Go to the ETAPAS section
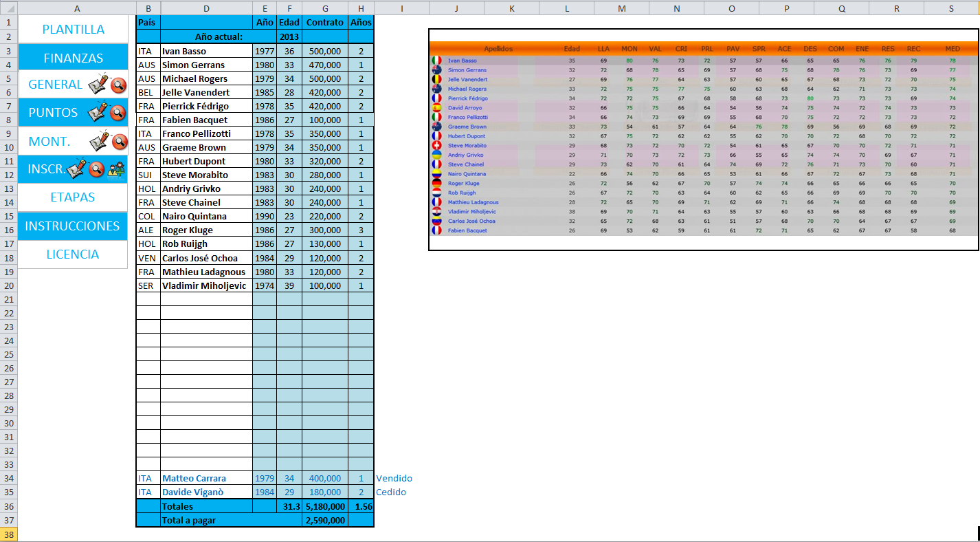 (x=74, y=197)
